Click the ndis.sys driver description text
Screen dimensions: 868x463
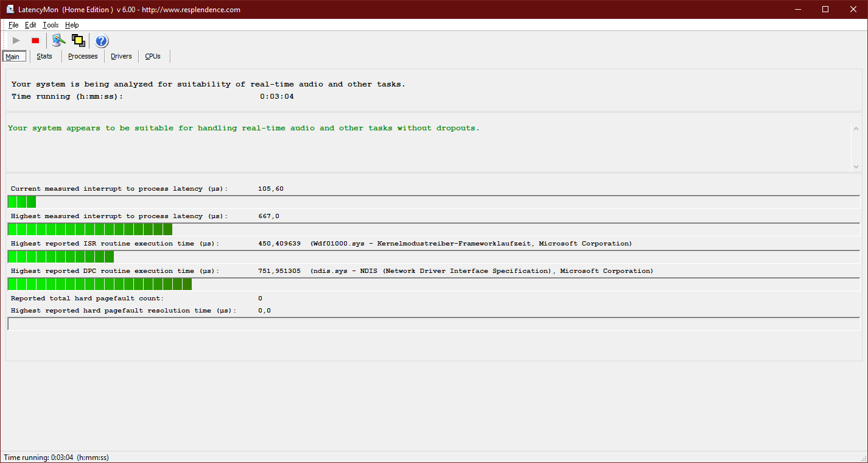[481, 271]
